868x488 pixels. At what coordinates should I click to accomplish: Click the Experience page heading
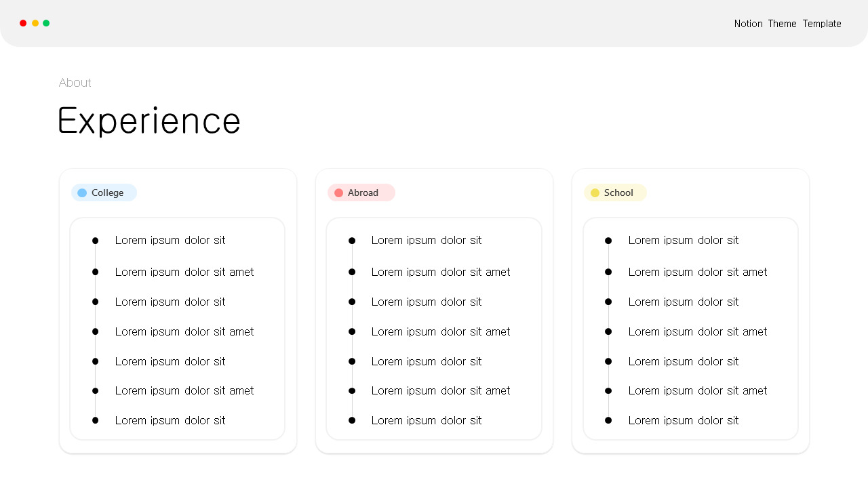point(149,121)
